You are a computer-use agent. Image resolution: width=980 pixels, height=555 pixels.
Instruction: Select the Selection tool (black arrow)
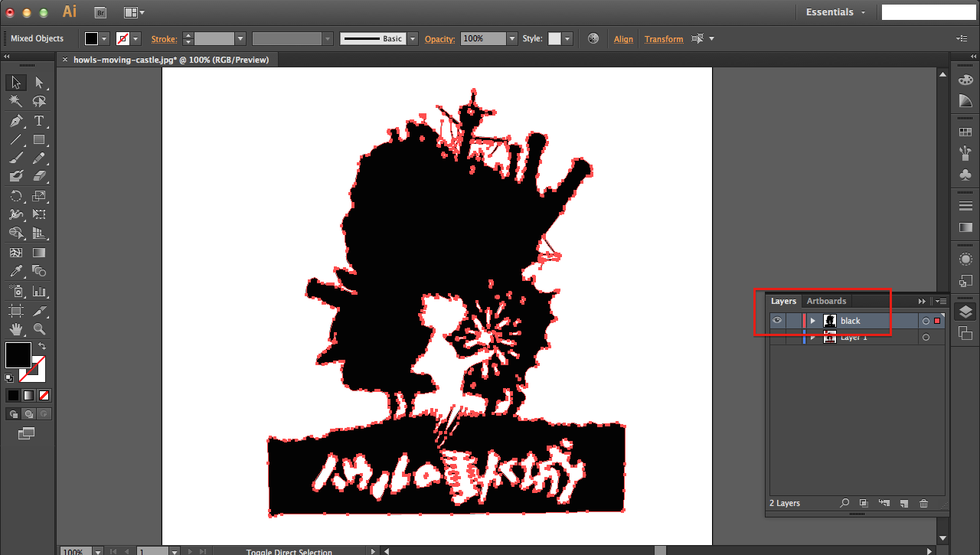point(16,83)
